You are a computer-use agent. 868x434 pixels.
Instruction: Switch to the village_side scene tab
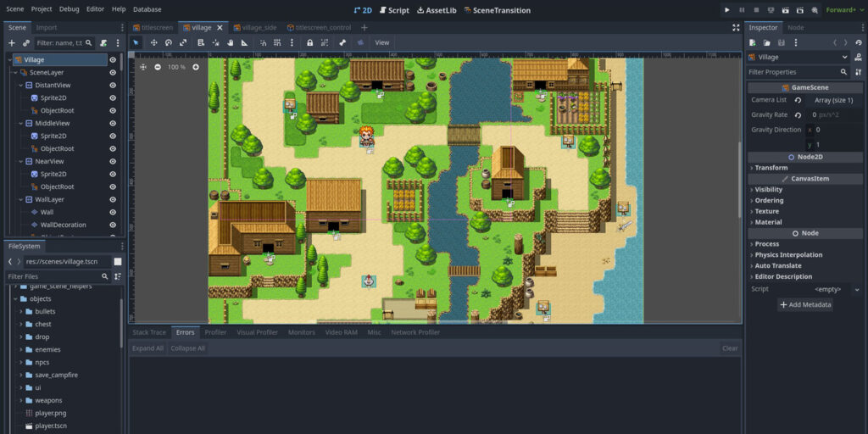[x=253, y=27]
